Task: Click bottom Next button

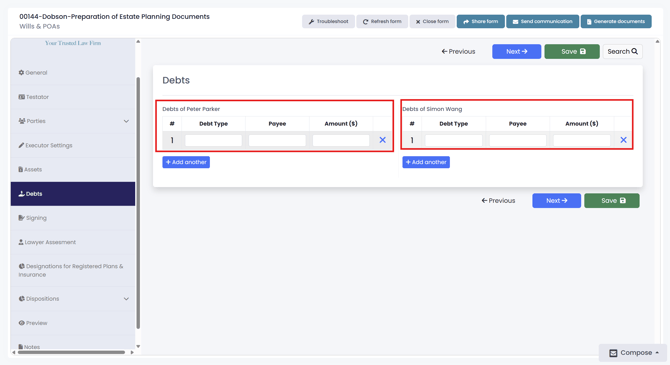Action: point(556,200)
